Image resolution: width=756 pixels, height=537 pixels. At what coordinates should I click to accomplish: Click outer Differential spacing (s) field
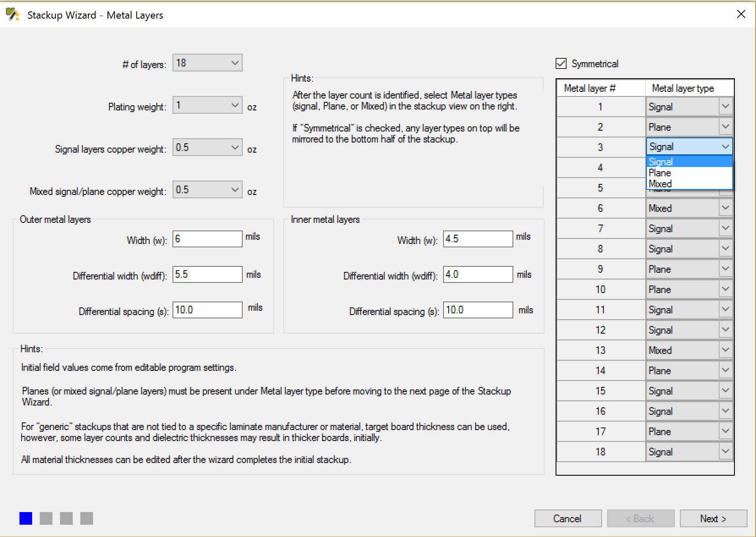point(207,310)
